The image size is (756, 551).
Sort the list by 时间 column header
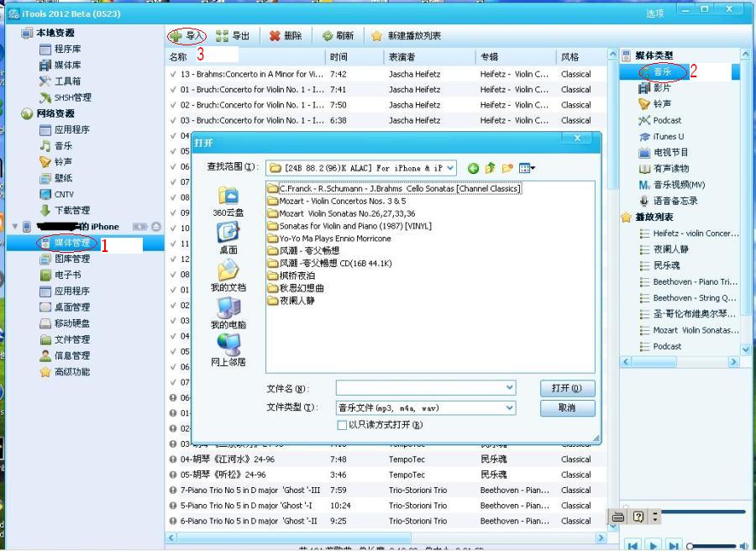(354, 57)
